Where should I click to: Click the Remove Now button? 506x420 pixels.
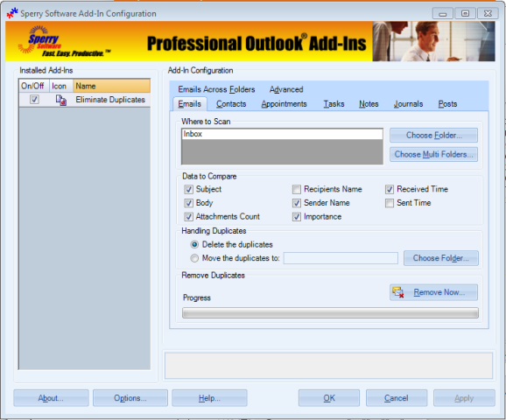point(433,292)
